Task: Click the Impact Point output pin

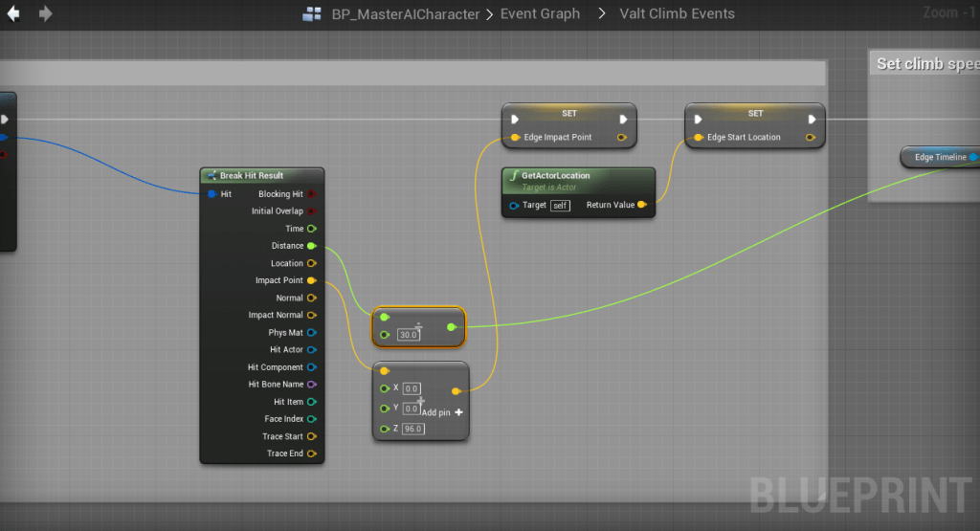Action: (311, 280)
